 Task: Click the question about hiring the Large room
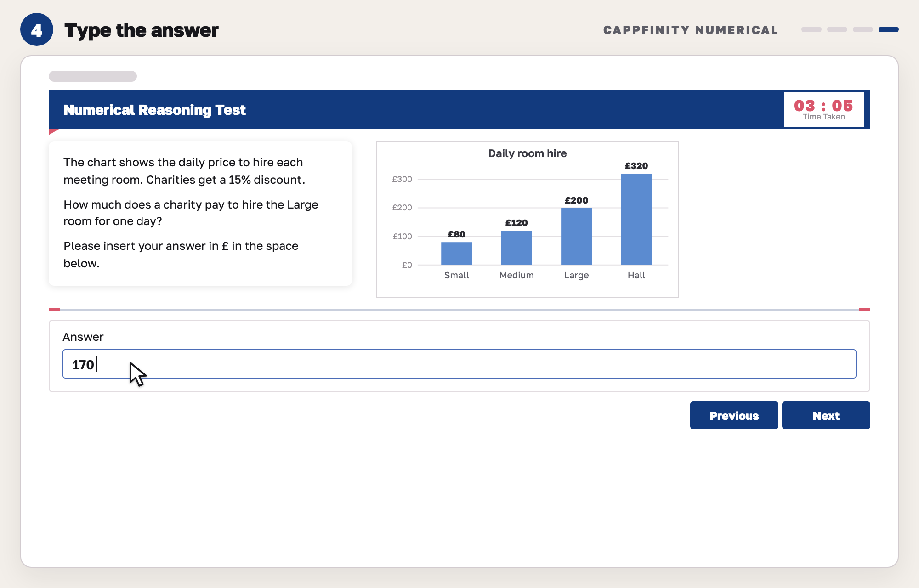pyautogui.click(x=191, y=213)
